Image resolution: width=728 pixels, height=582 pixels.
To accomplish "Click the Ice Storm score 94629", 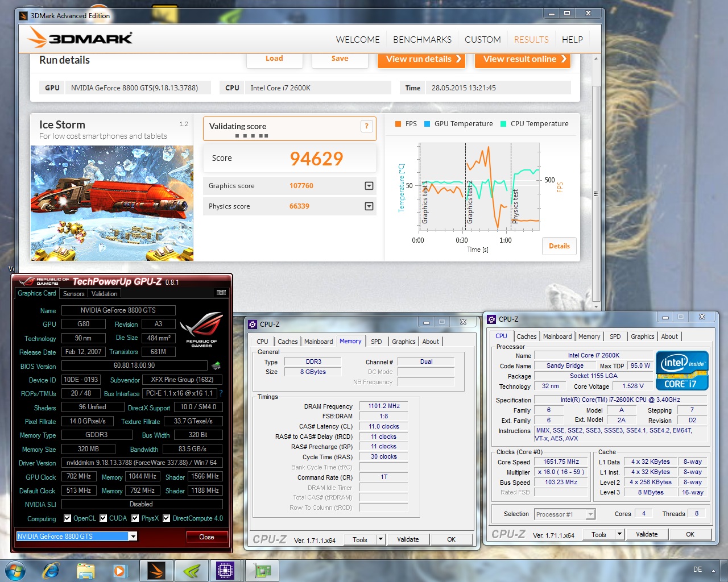I will (317, 159).
